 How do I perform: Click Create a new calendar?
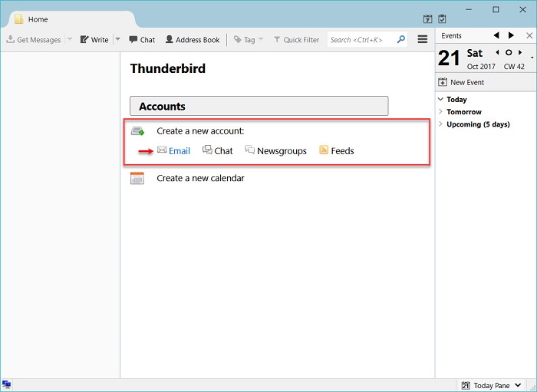tap(200, 178)
